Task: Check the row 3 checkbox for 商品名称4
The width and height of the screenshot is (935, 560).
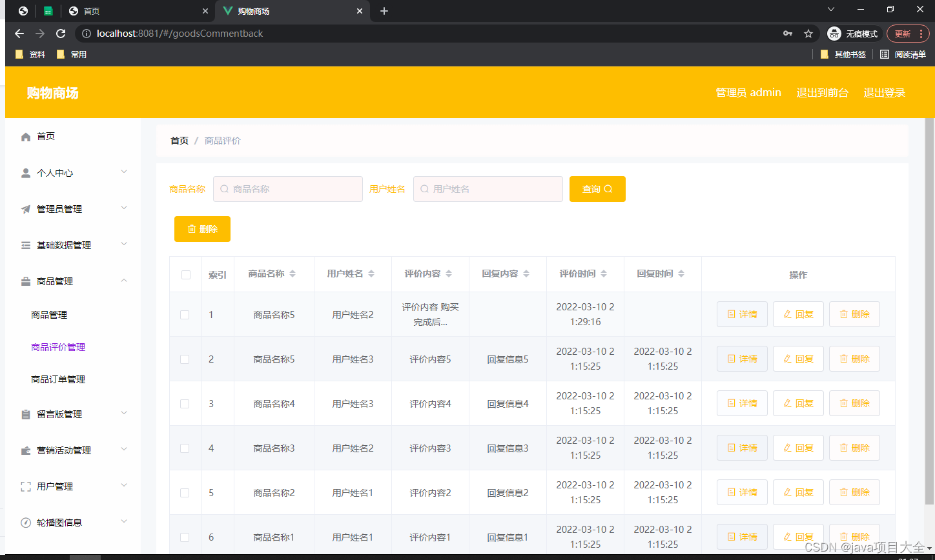Action: 185,404
